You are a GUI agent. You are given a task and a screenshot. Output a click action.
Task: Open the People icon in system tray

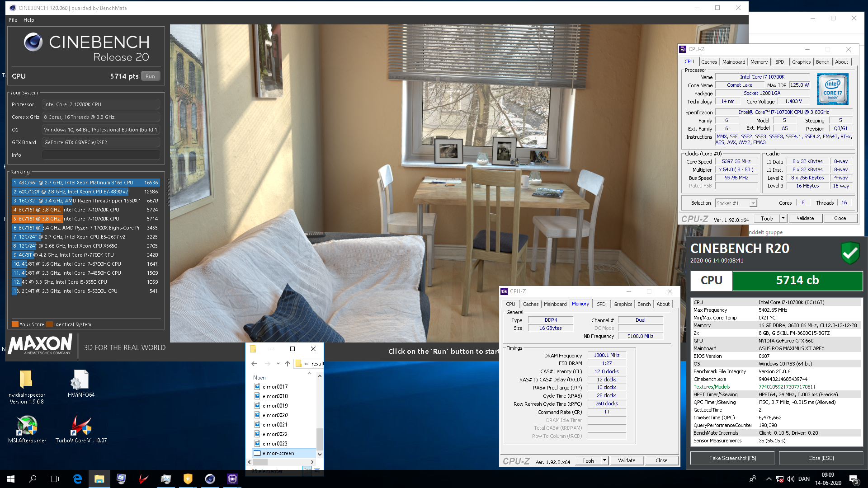(x=753, y=479)
